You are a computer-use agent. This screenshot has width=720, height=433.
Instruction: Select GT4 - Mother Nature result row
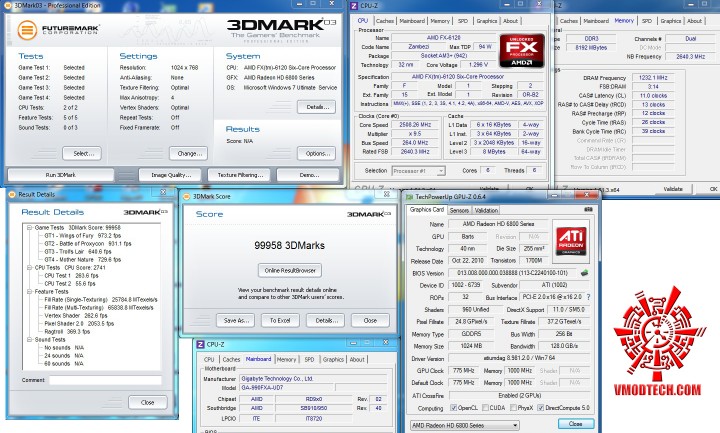(x=83, y=259)
